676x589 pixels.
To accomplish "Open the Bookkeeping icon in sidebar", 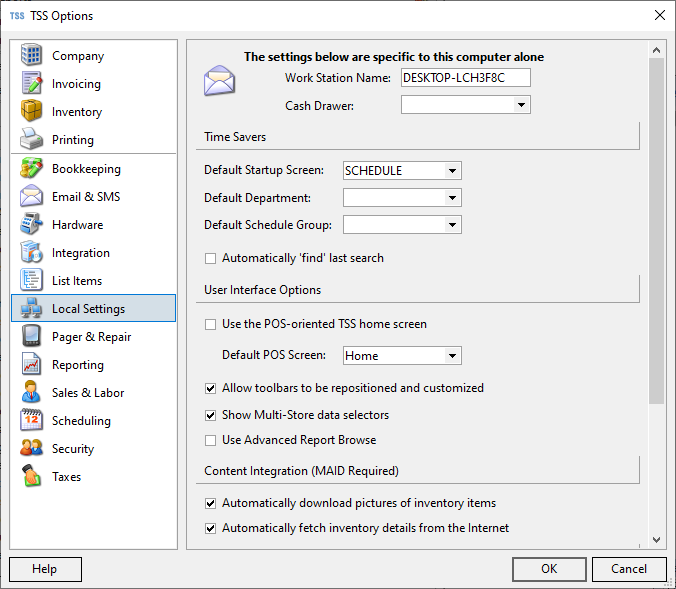I will 31,169.
